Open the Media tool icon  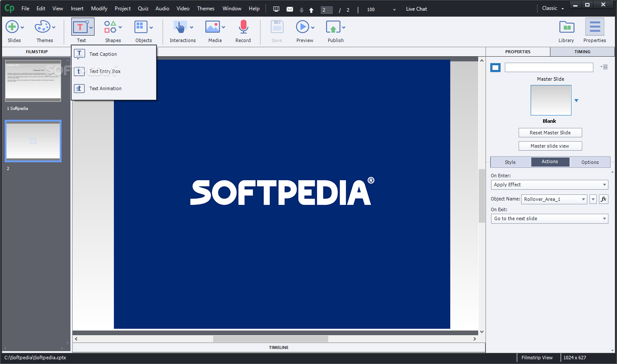pyautogui.click(x=212, y=27)
